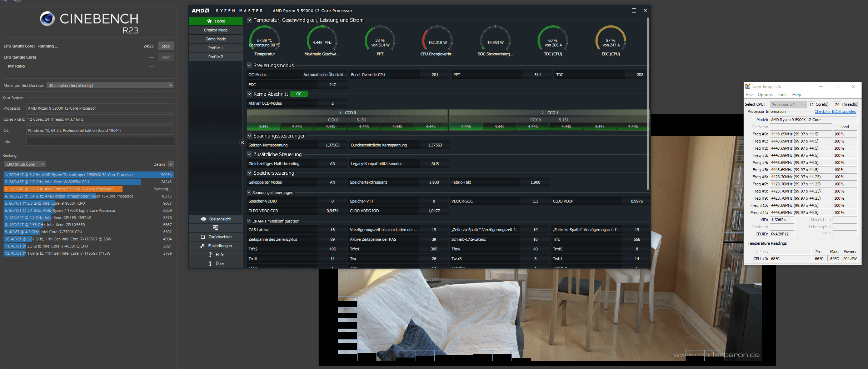Screen dimensions: 868x369
Task: Expand the CCD 1 header arrow
Action: pos(543,113)
